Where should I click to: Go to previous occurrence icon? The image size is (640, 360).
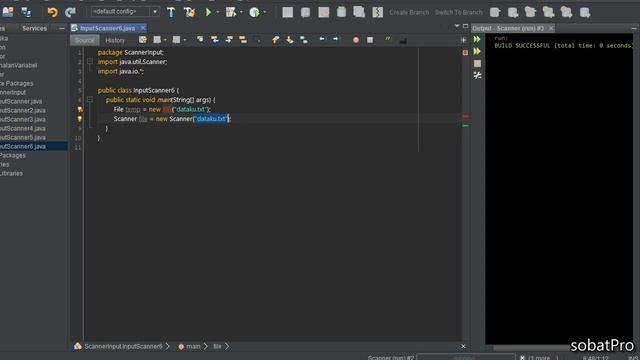point(215,40)
